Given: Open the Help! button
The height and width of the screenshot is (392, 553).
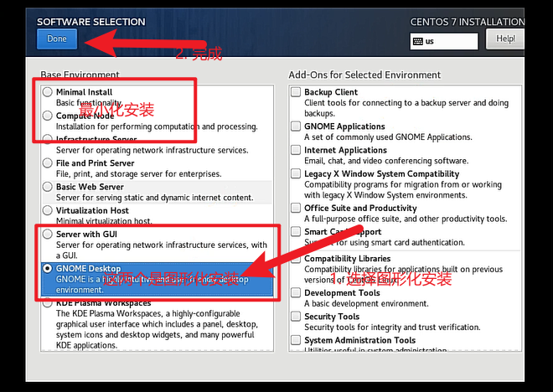Looking at the screenshot, I should pos(505,39).
